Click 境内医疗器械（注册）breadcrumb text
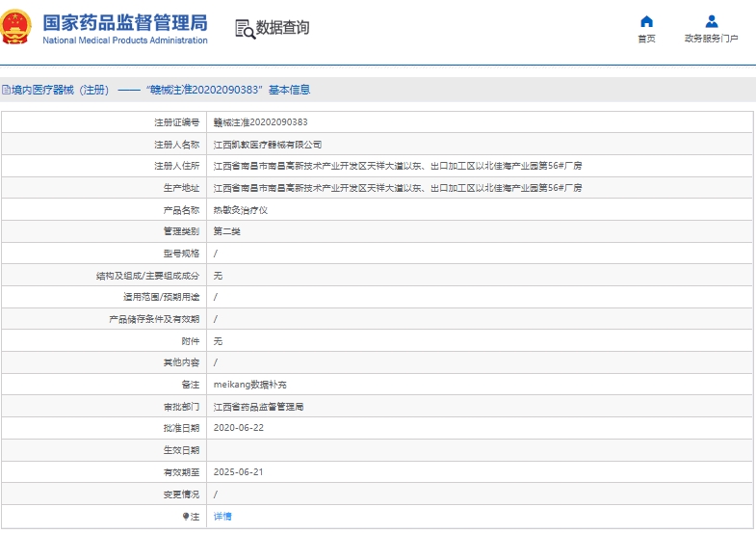Screen dimensions: 756x534 click(61, 90)
